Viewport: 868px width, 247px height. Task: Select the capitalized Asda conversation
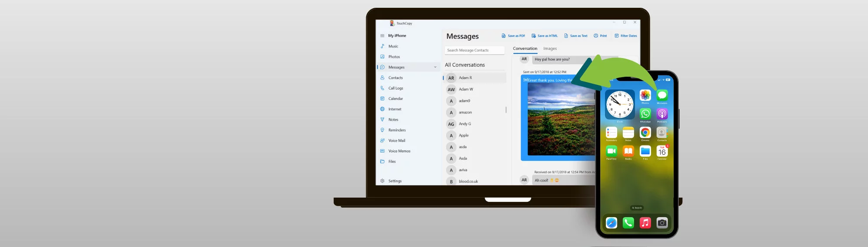pos(476,159)
